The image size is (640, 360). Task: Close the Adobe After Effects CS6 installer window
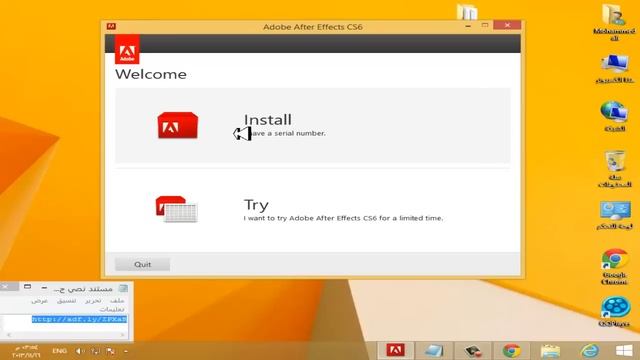coord(507,25)
